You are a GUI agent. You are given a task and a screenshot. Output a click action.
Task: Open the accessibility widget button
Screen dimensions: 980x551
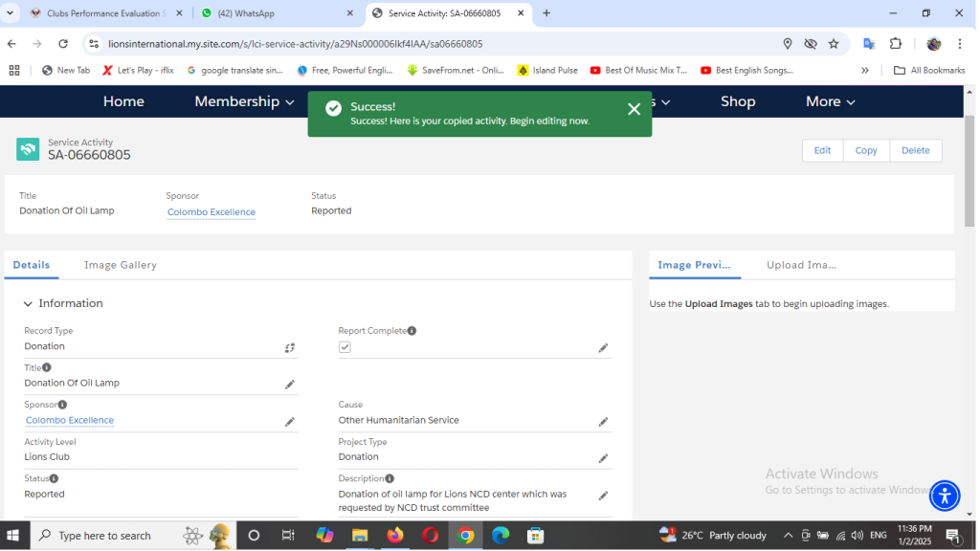[946, 496]
